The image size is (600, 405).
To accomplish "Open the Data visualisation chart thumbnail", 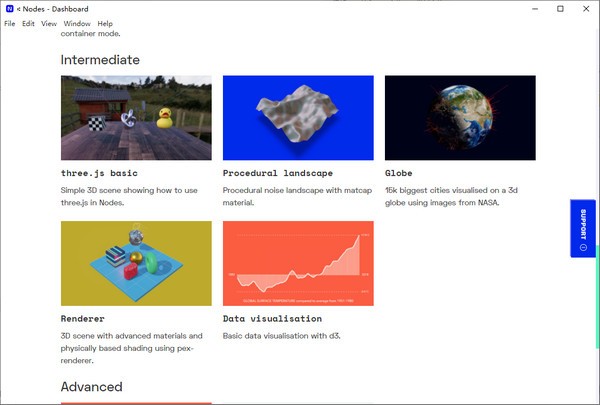I will pos(298,263).
